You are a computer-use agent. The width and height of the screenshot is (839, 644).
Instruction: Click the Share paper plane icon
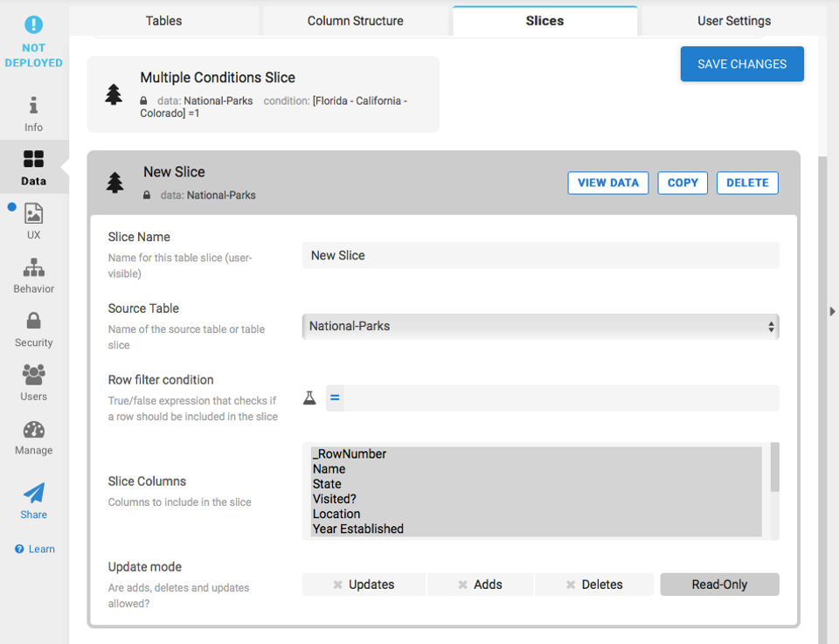point(33,493)
